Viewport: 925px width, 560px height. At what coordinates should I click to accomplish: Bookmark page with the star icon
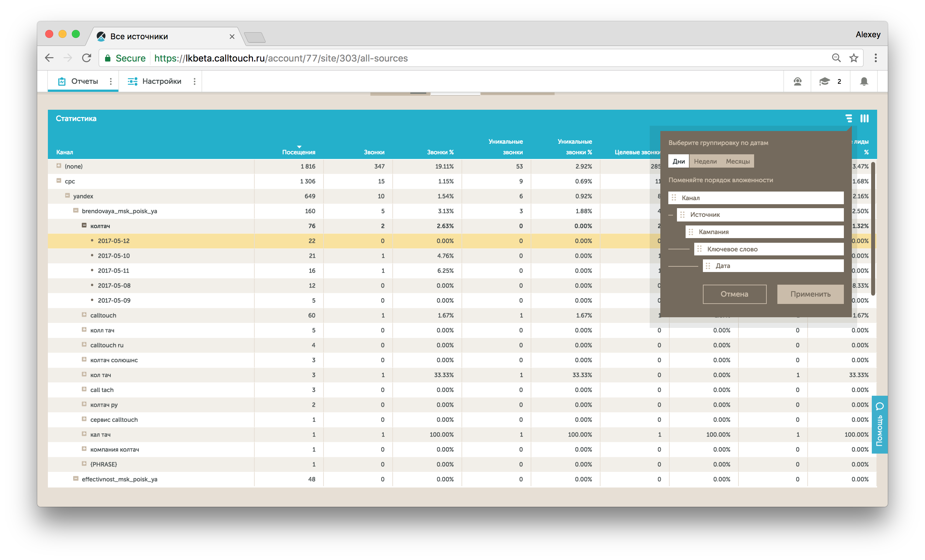(854, 58)
